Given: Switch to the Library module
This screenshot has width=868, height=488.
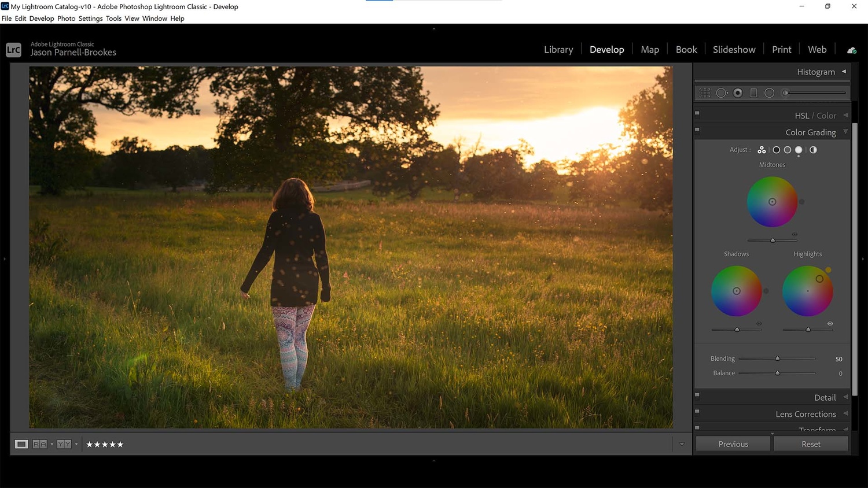Looking at the screenshot, I should pos(558,50).
